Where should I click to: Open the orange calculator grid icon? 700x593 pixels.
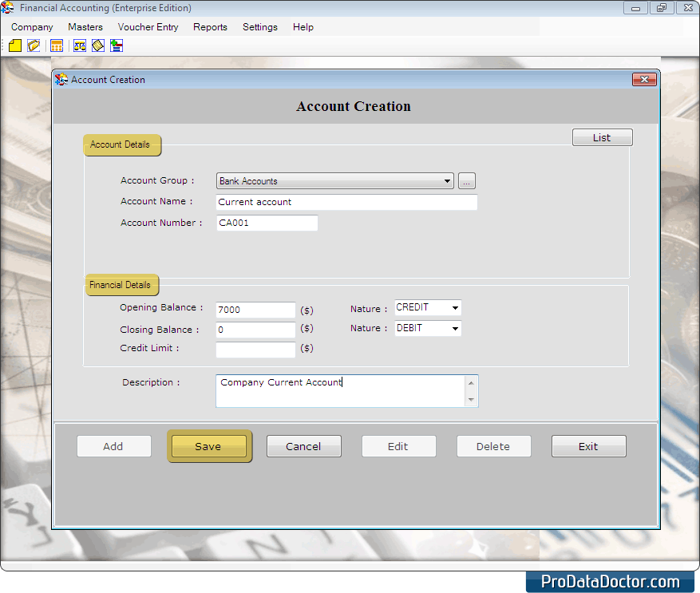click(x=57, y=45)
